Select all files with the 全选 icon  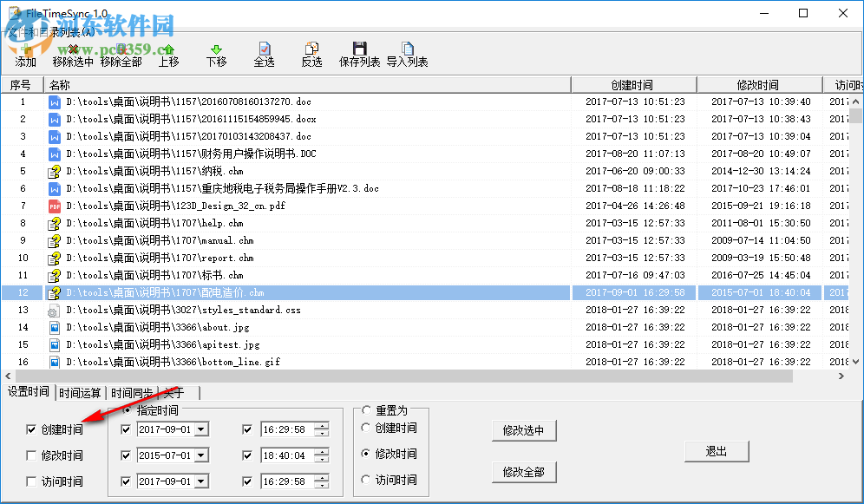tap(264, 52)
